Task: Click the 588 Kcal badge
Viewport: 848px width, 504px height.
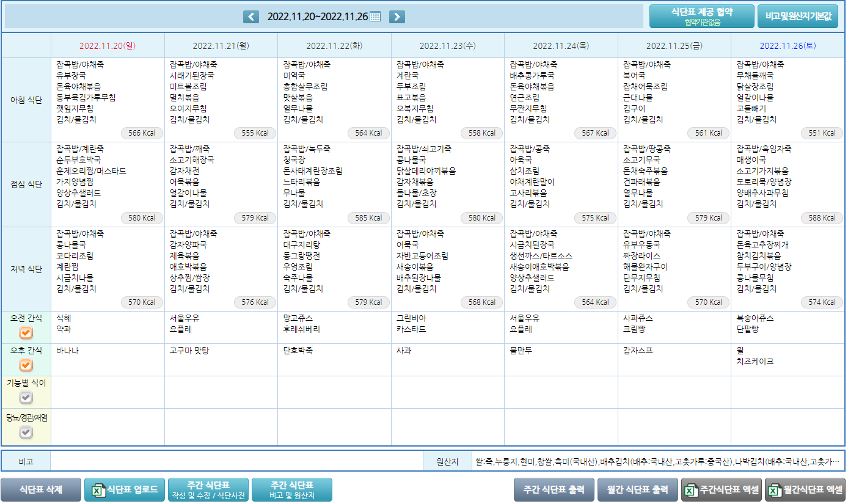Action: tap(822, 217)
